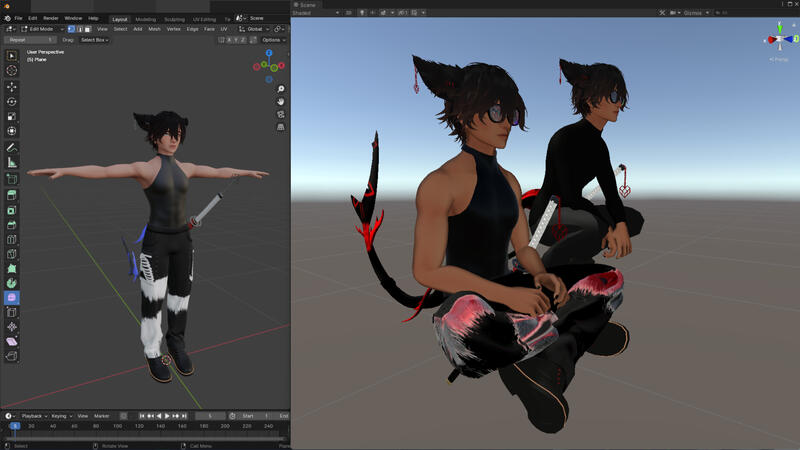The width and height of the screenshot is (800, 450).
Task: Click the pan hand icon in viewport
Action: pyautogui.click(x=281, y=101)
